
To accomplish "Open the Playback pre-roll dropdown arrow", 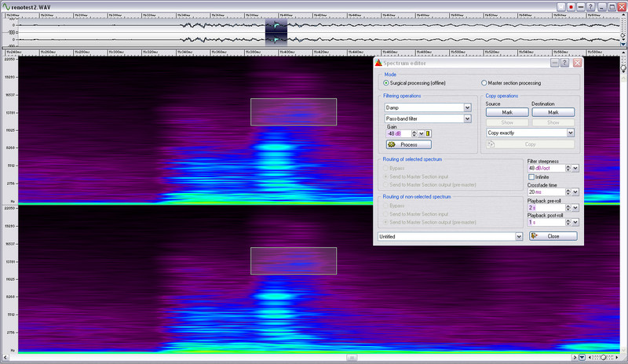I will 575,208.
